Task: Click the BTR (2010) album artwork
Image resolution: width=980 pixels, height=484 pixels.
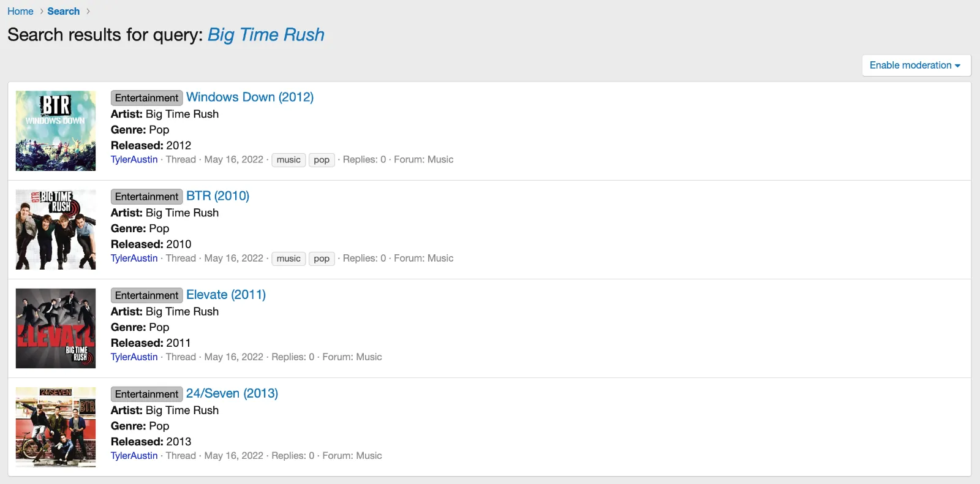Action: pos(55,229)
